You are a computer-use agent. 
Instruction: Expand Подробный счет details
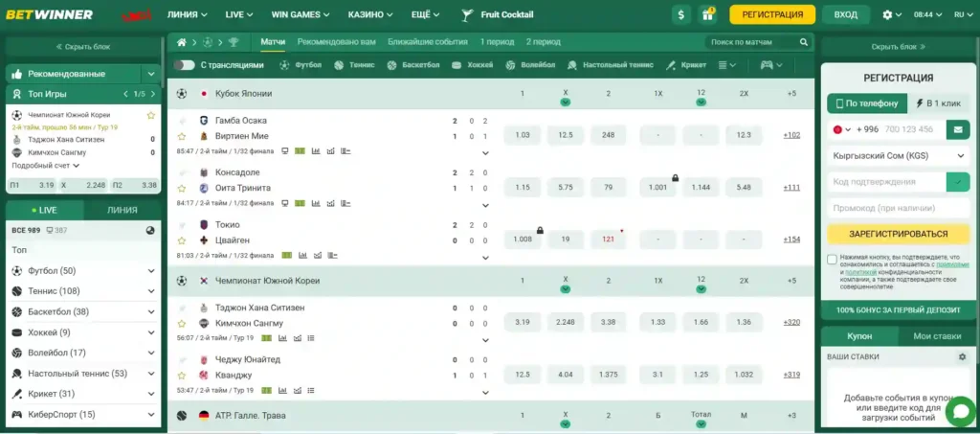pos(46,166)
